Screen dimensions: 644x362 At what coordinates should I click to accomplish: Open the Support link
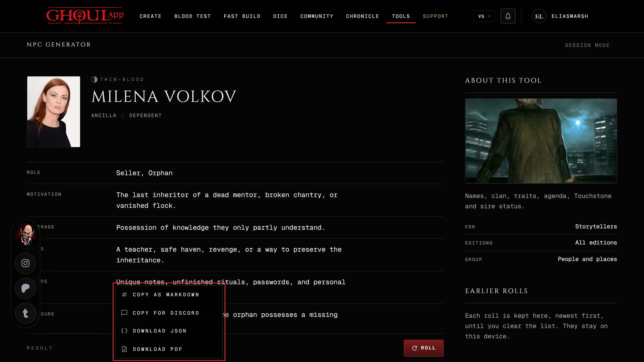point(436,16)
